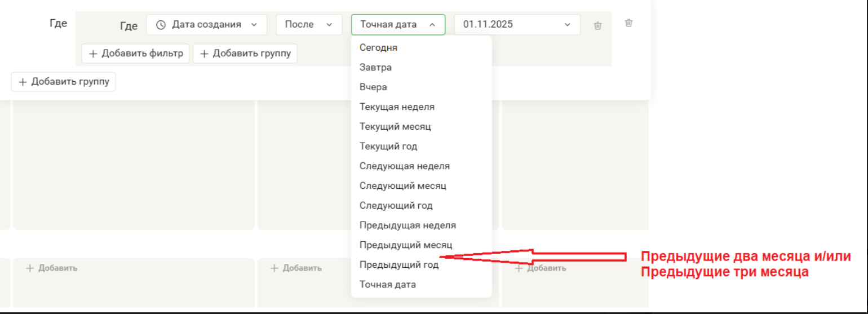The height and width of the screenshot is (314, 868).
Task: Open the 'Дата создания' field dropdown
Action: coord(206,25)
